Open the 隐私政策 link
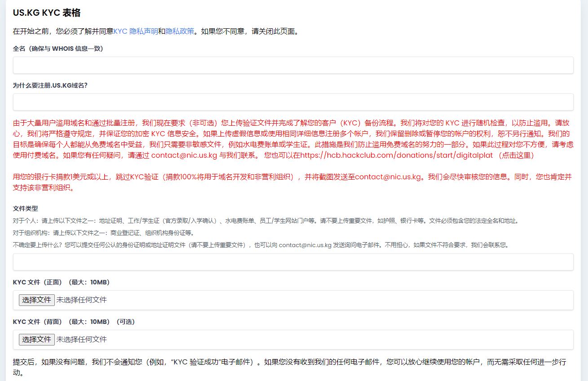This screenshot has width=588, height=381. (180, 31)
